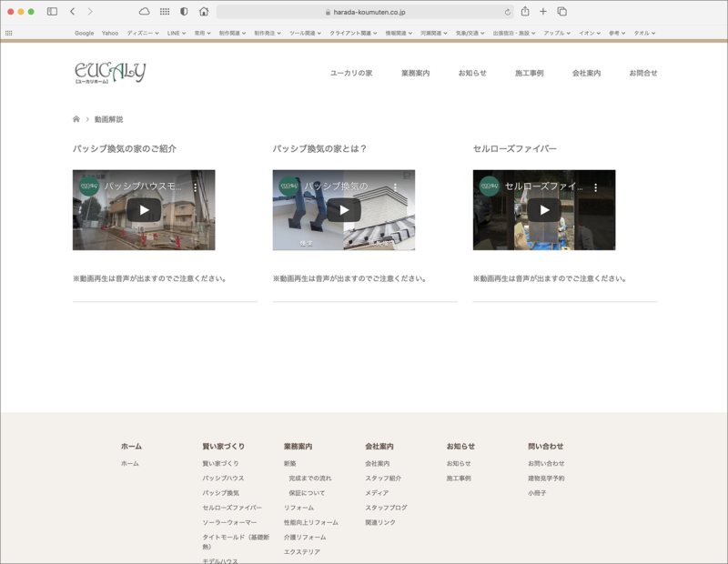Open three-dot menu on パッシブハウスモ... video
The height and width of the screenshot is (564, 728).
click(196, 187)
